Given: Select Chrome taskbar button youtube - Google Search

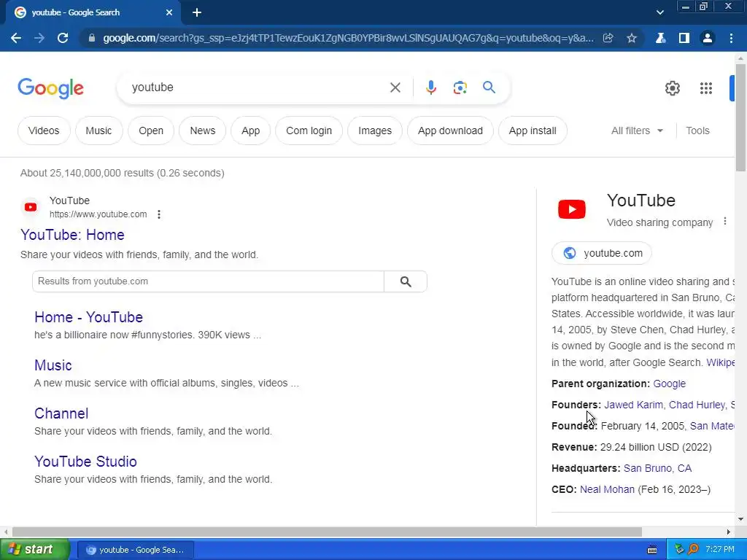Looking at the screenshot, I should click(x=136, y=550).
